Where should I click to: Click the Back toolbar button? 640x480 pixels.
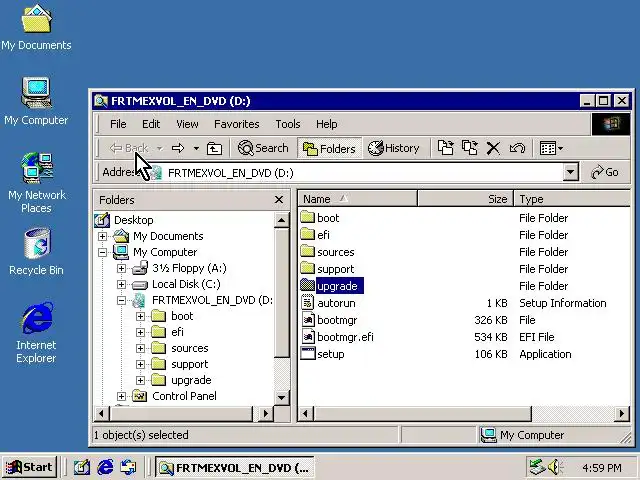[129, 148]
